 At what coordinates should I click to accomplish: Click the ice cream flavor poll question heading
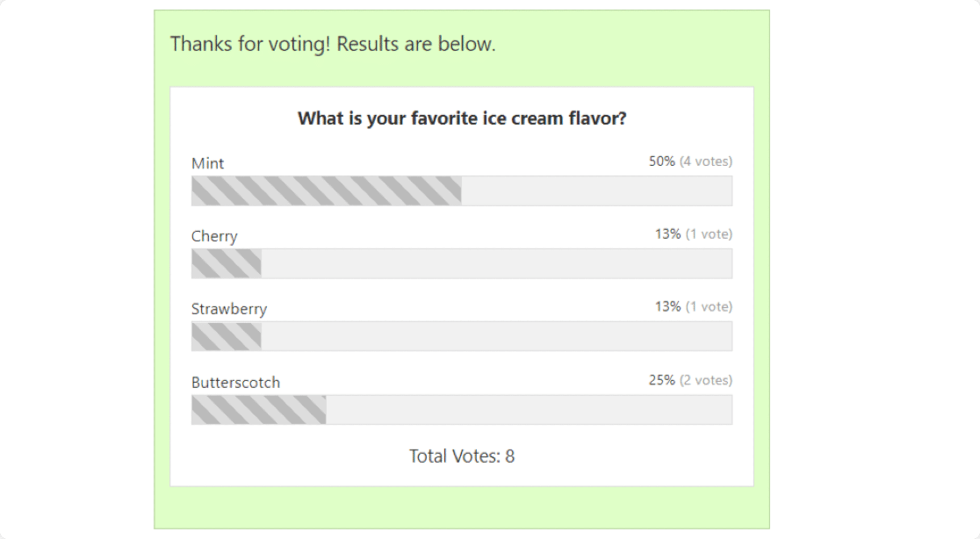point(462,119)
